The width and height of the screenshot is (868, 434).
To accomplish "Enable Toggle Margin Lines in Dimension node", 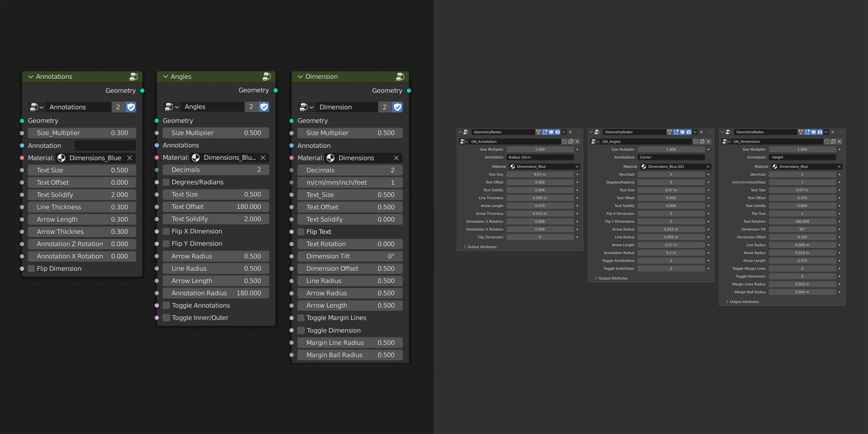I will [301, 318].
